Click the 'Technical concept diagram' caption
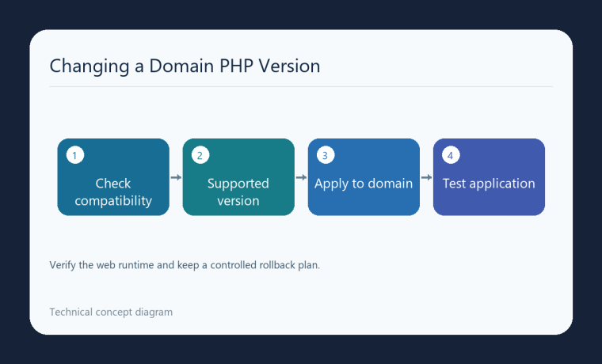The width and height of the screenshot is (602, 364). click(111, 313)
